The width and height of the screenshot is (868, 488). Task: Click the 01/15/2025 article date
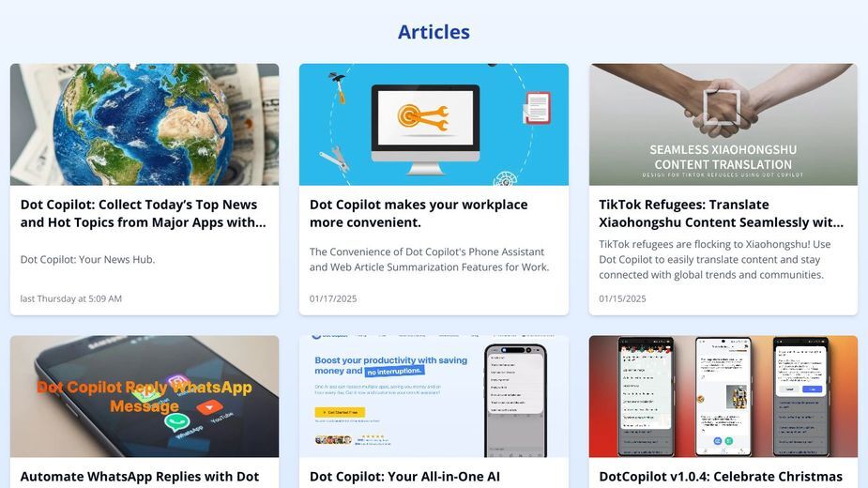tap(622, 298)
